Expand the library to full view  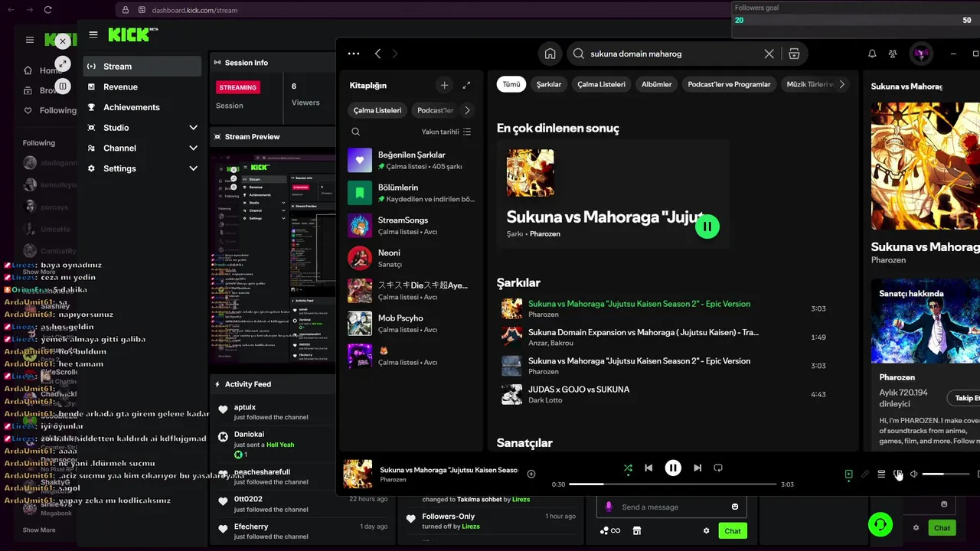point(466,85)
